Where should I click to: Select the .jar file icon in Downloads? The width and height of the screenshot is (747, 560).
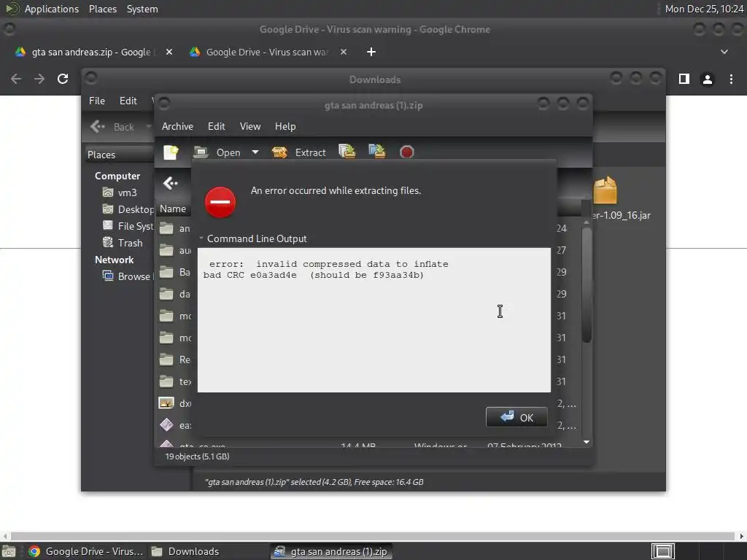(605, 190)
